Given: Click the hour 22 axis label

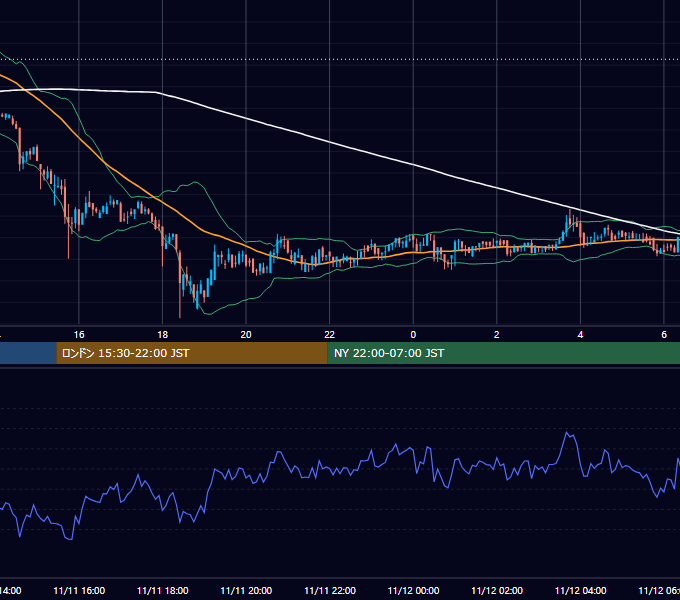Looking at the screenshot, I should click(x=330, y=335).
